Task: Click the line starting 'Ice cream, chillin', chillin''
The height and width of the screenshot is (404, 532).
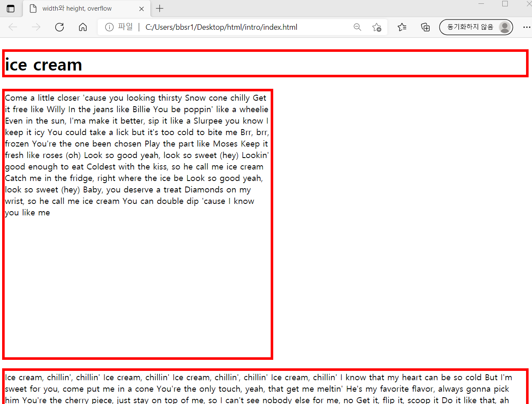Action: (x=259, y=377)
